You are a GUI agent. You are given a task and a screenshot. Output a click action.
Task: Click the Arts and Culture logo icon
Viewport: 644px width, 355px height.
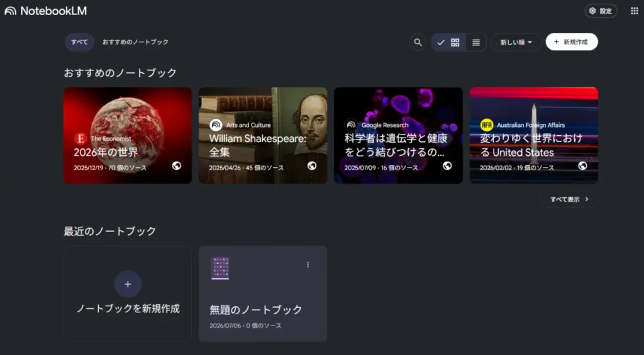pos(216,125)
